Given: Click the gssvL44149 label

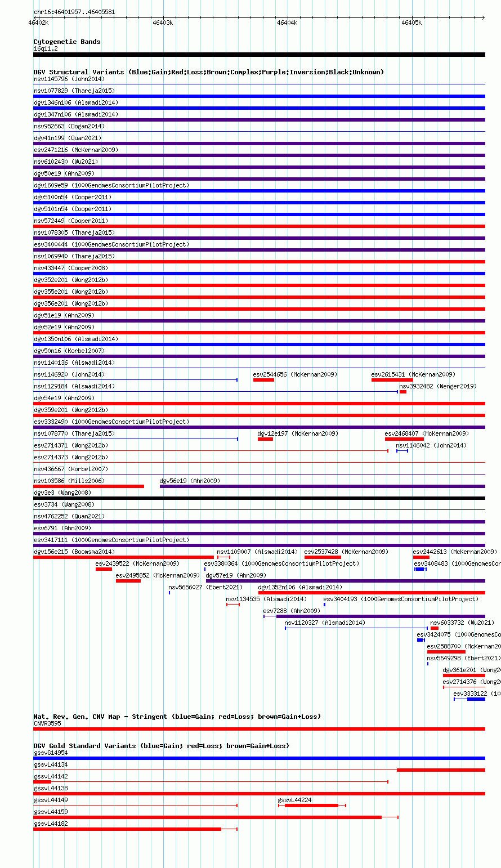Looking at the screenshot, I should point(50,800).
